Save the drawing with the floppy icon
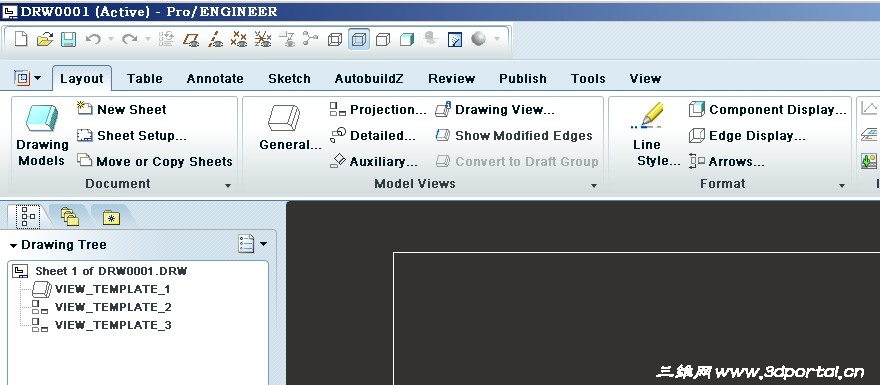The height and width of the screenshot is (385, 880). coord(68,39)
